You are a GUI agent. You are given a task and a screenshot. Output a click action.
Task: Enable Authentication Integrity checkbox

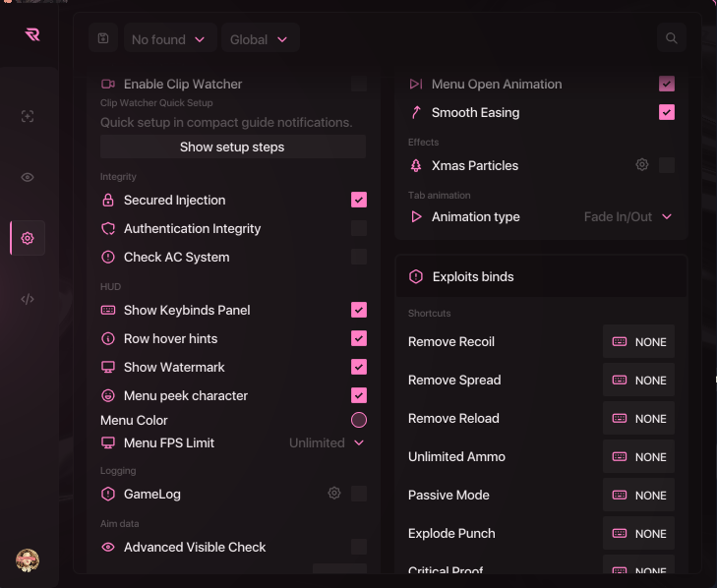coord(359,228)
